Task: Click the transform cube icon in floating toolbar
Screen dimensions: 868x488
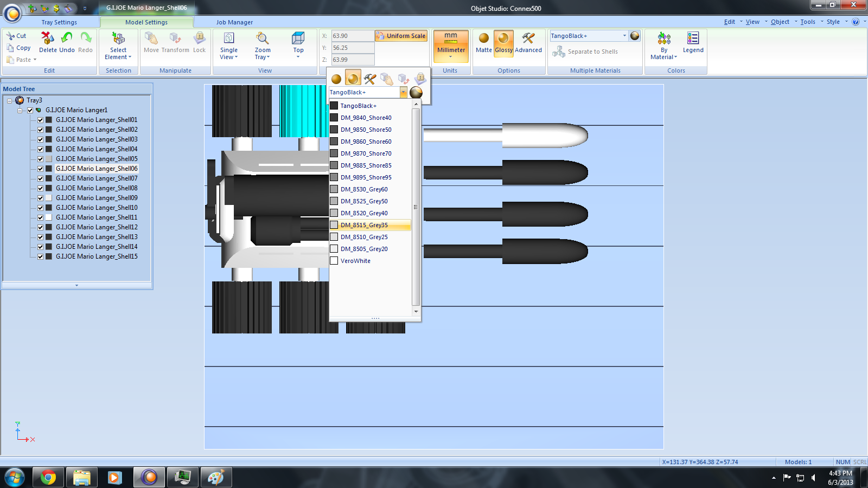Action: [404, 79]
